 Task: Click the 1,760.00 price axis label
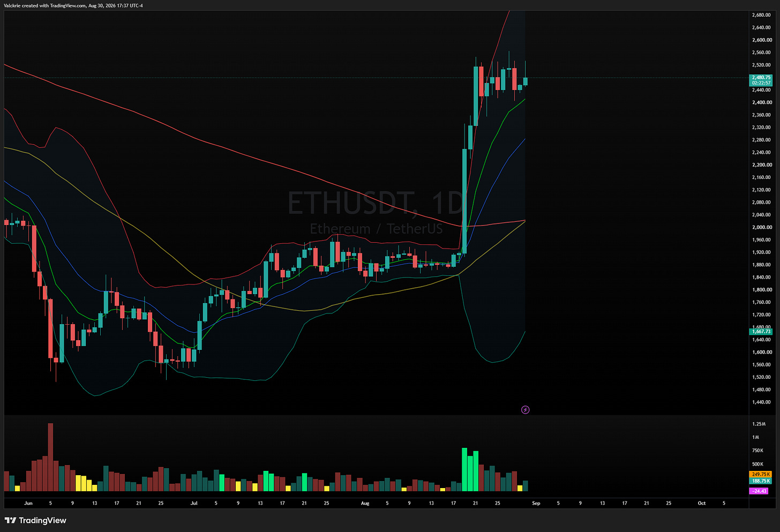tap(761, 302)
